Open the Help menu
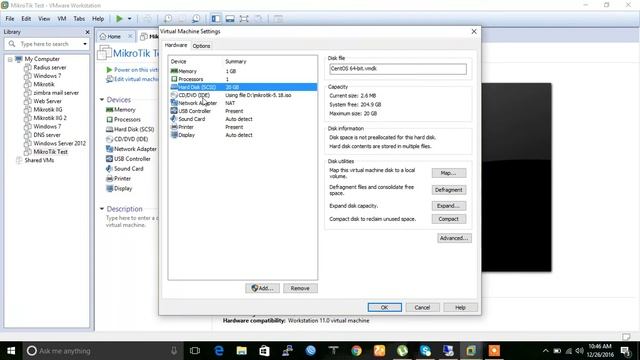This screenshot has height=360, width=640. 98,19
